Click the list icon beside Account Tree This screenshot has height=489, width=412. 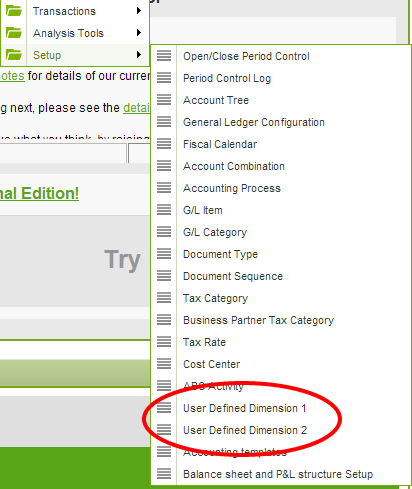(x=164, y=100)
